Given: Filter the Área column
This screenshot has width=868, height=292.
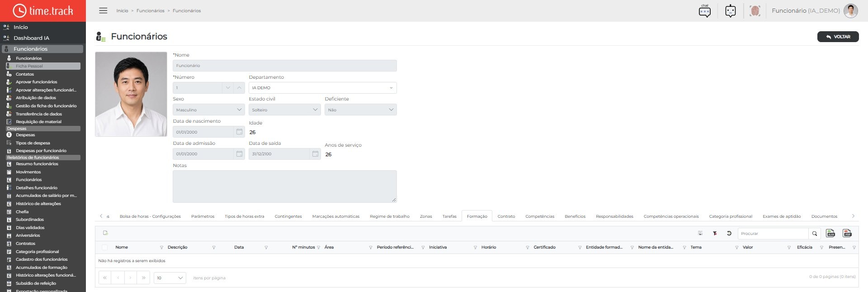Looking at the screenshot, I should pyautogui.click(x=371, y=248).
